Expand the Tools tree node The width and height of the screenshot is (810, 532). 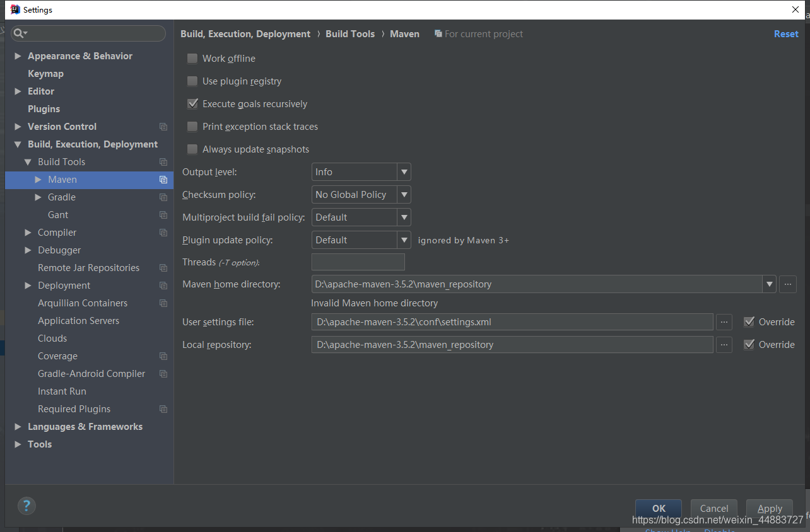click(18, 444)
